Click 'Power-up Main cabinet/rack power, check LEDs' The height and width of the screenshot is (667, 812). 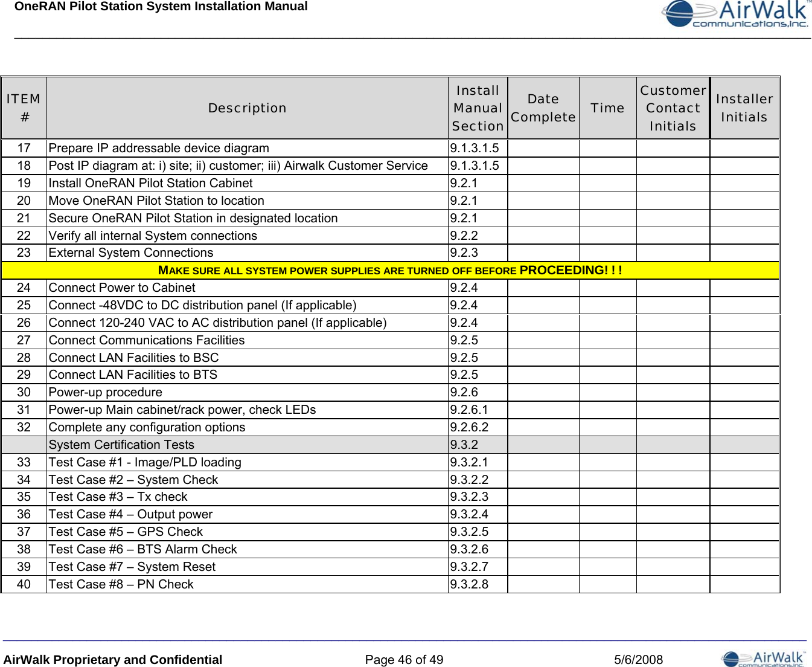tap(182, 410)
